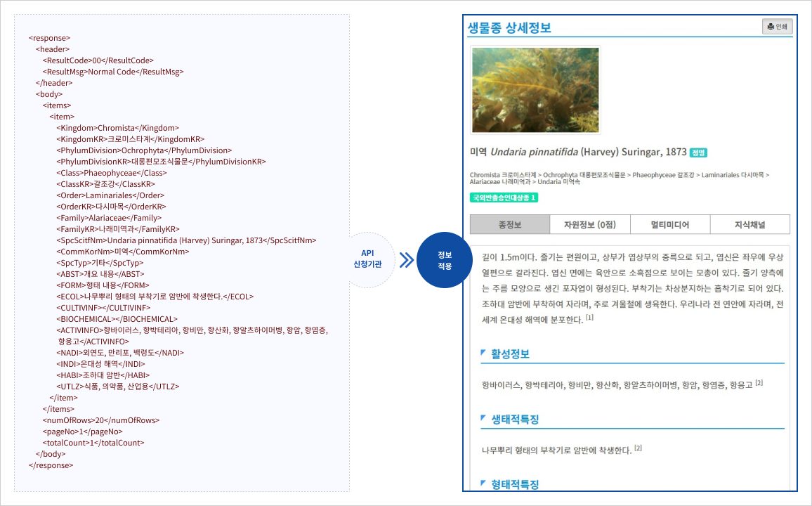Screen dimensions: 812x506
Task: Click the <Order>Laminariales XML line
Action: pyautogui.click(x=110, y=196)
